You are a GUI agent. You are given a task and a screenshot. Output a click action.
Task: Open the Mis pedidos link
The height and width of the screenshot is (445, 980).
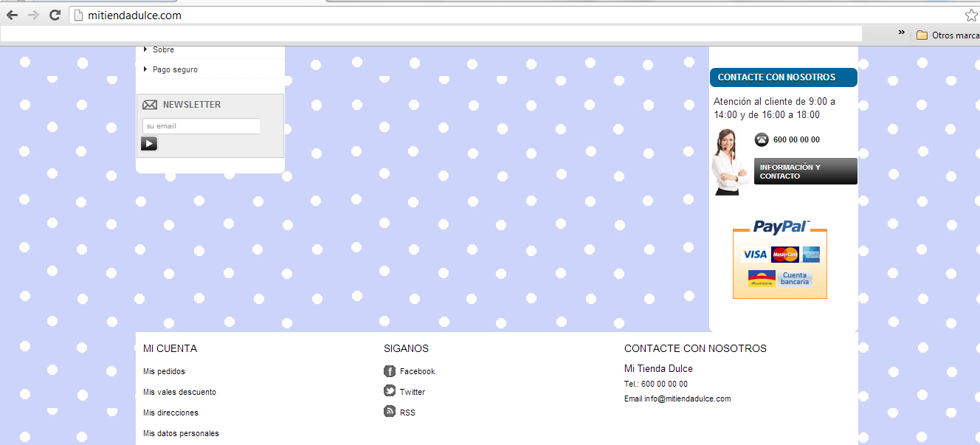point(164,371)
